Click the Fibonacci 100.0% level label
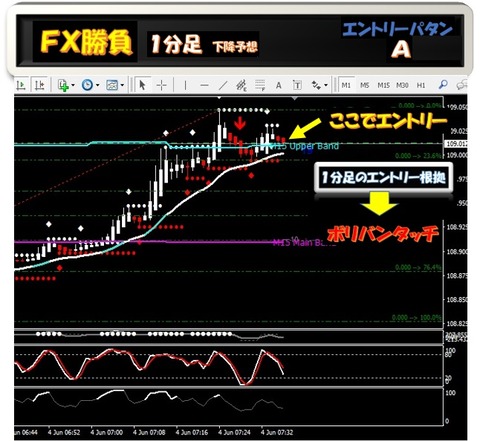This screenshot has height=441, width=480. coord(417,318)
